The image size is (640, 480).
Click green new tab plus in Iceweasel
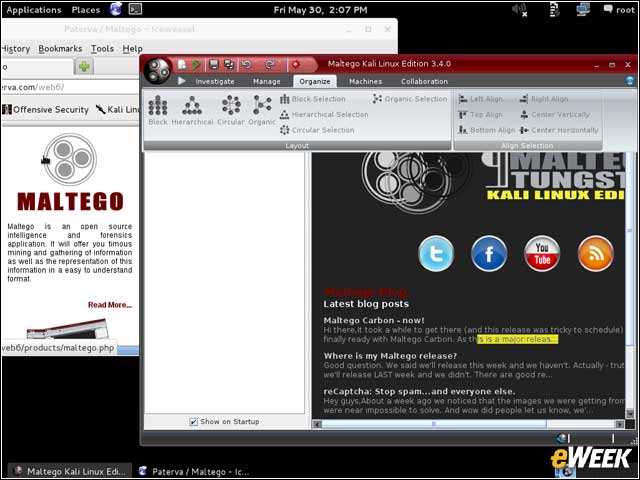[84, 67]
